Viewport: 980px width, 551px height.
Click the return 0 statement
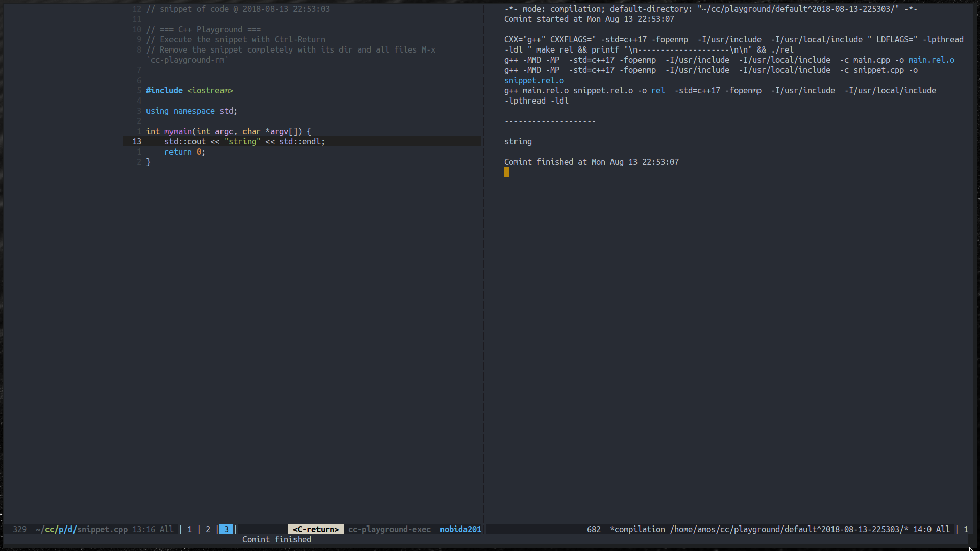pyautogui.click(x=184, y=152)
